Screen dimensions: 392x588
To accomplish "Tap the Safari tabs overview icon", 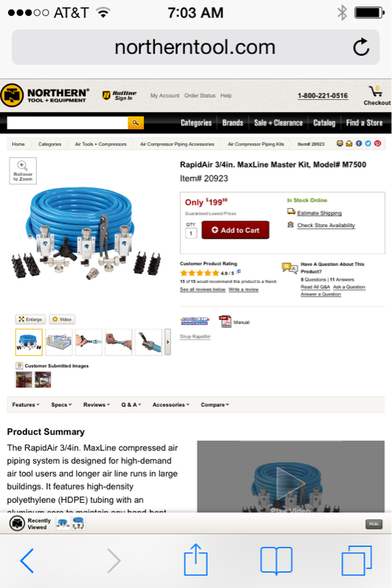I will point(357,561).
